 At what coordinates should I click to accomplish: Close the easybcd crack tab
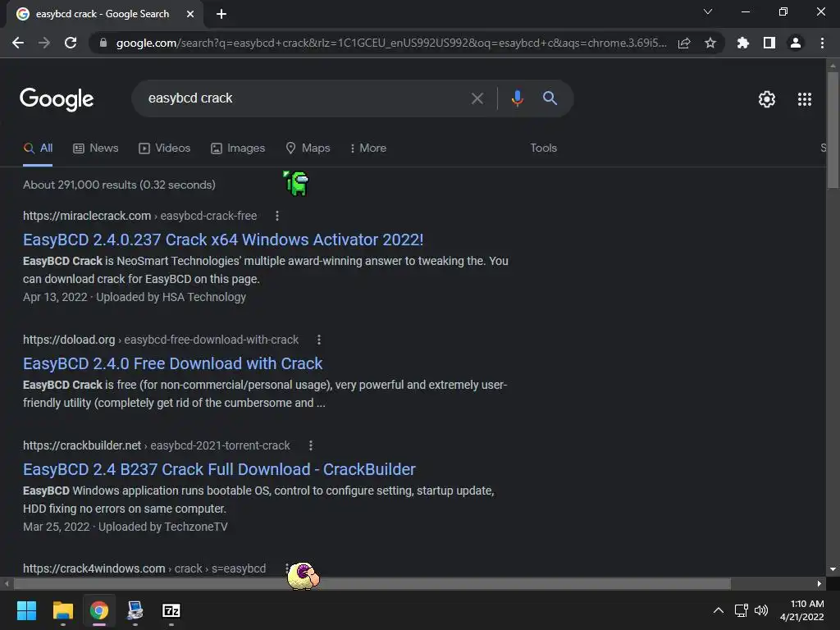(x=190, y=14)
